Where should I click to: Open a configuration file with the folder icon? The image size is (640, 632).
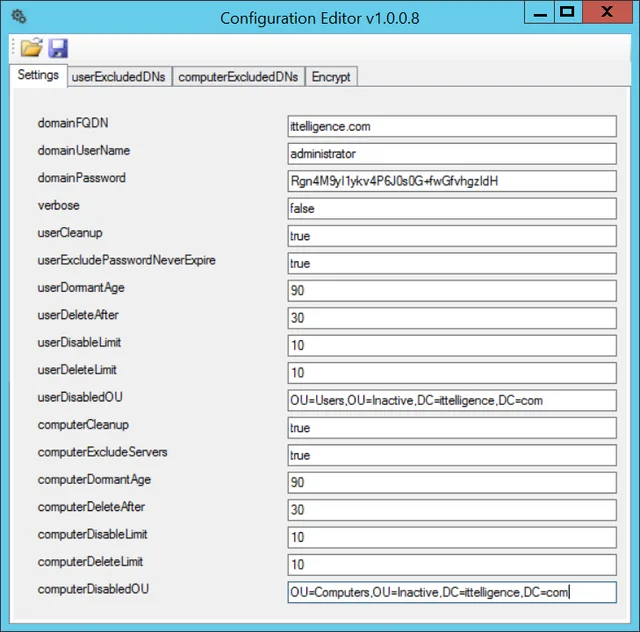31,48
